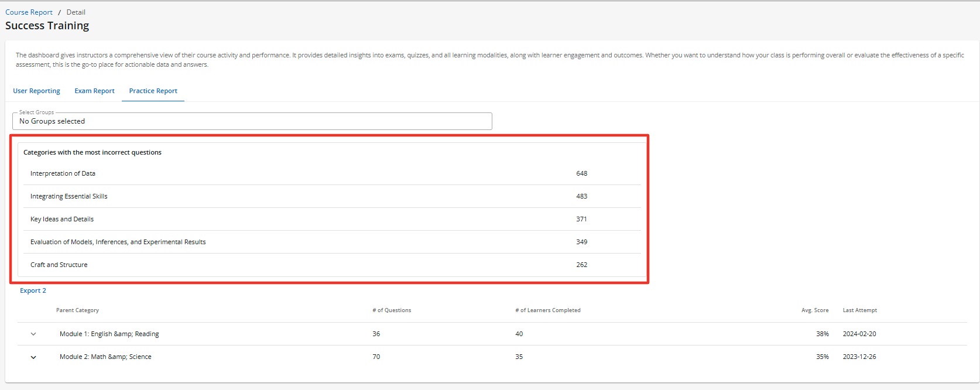Screen dimensions: 980x390
Task: Switch to the User Reporting tab
Action: 36,91
